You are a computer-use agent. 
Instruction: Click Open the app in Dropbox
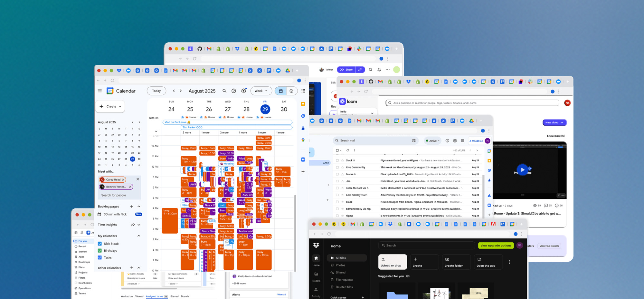tap(488, 262)
